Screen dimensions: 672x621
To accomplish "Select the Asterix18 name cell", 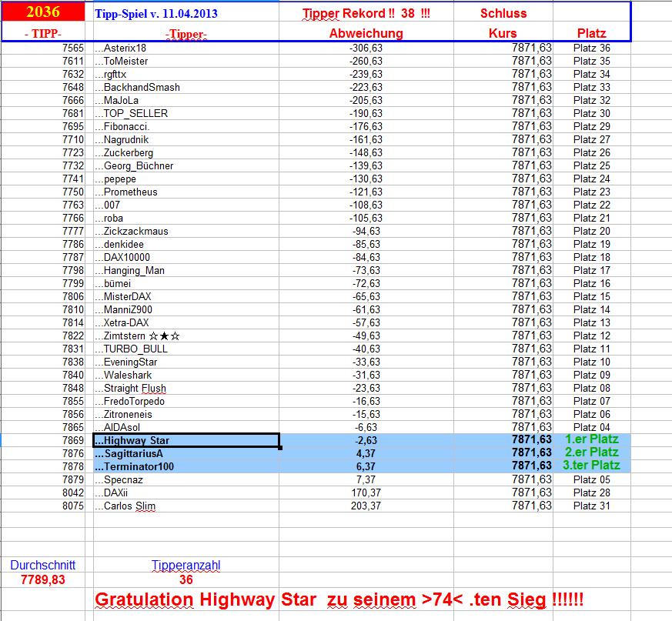I will click(186, 48).
